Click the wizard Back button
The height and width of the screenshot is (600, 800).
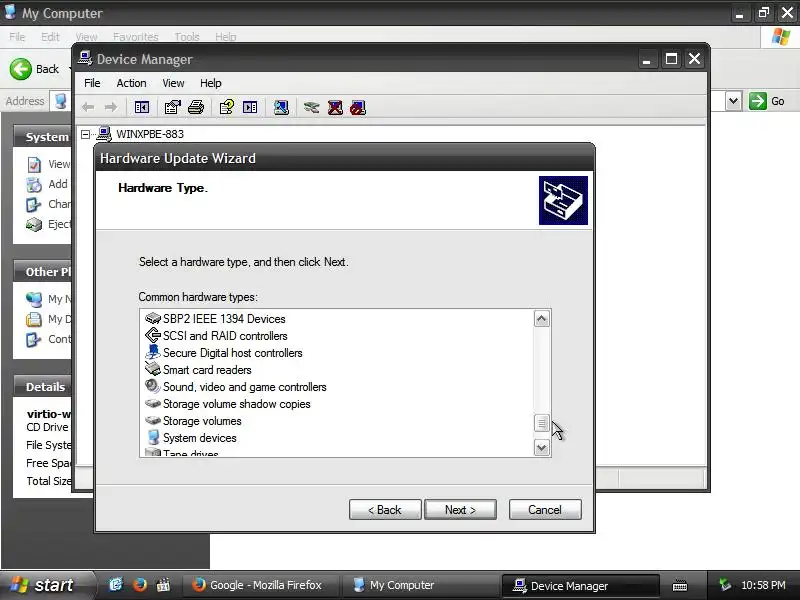385,510
